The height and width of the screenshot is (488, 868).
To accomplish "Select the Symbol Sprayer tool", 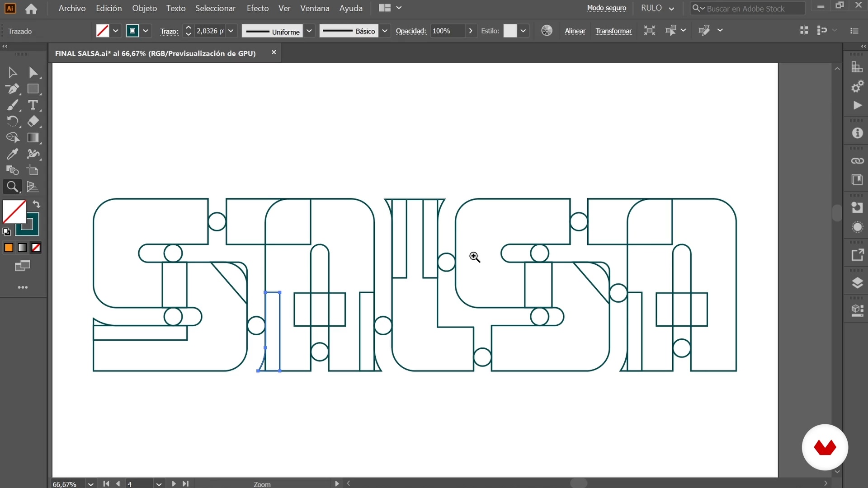I will pyautogui.click(x=33, y=154).
